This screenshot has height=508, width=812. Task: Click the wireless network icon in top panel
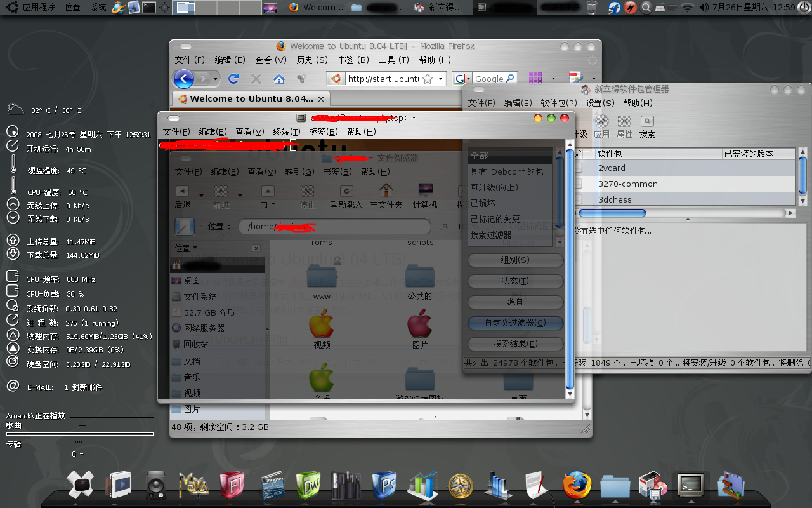688,8
